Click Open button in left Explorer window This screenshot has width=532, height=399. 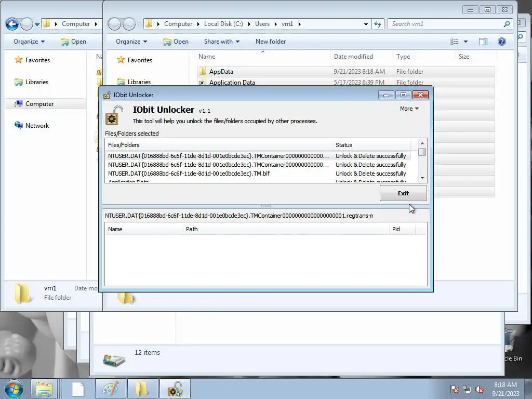(x=74, y=42)
